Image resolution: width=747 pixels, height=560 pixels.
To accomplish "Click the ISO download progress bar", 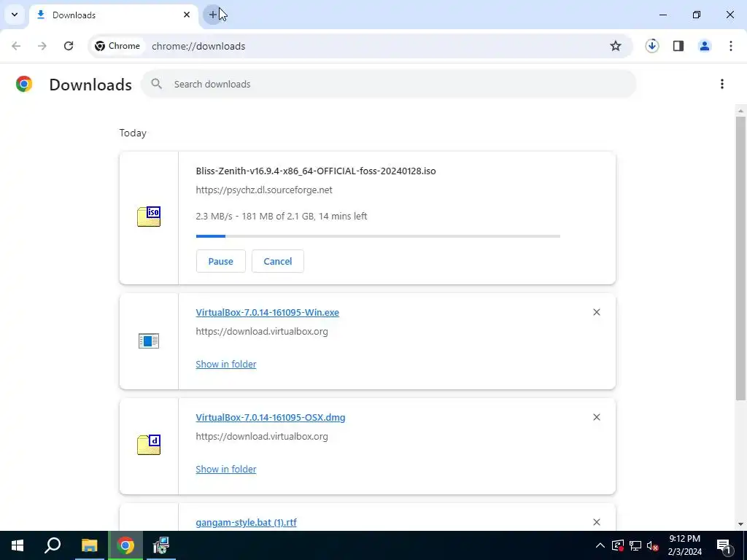I will (378, 236).
